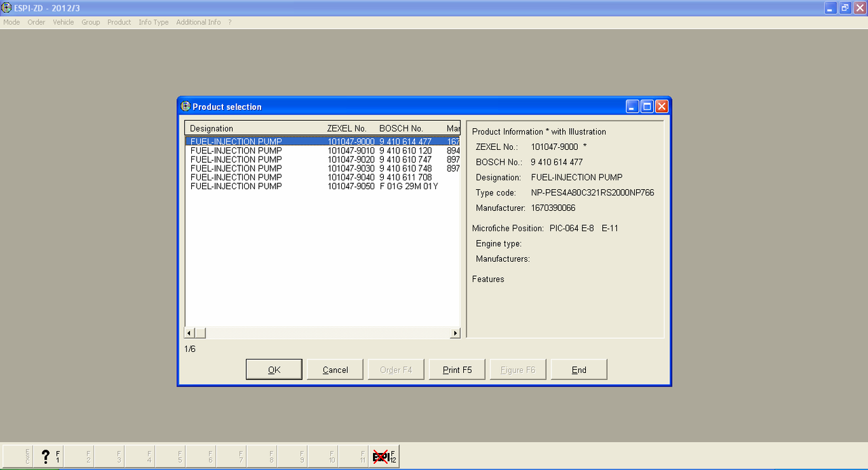Screen dimensions: 868x470
Task: Click the Cancel button
Action: (335, 370)
